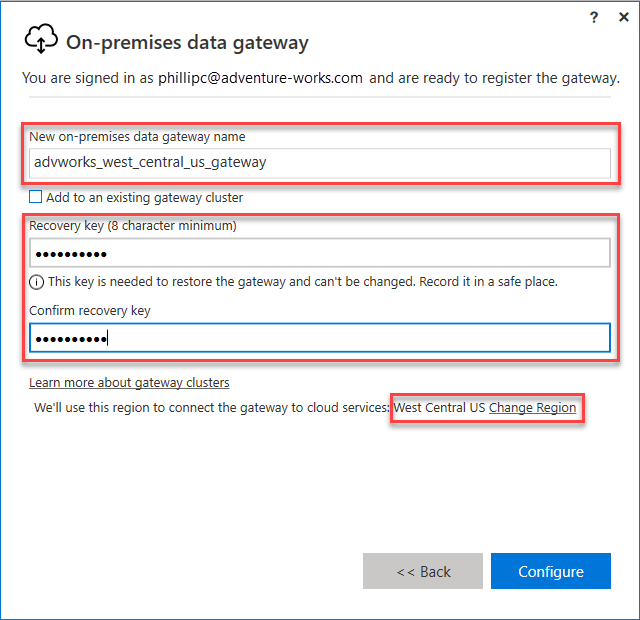The height and width of the screenshot is (620, 640).
Task: Focus the new gateway name field
Action: (x=320, y=162)
